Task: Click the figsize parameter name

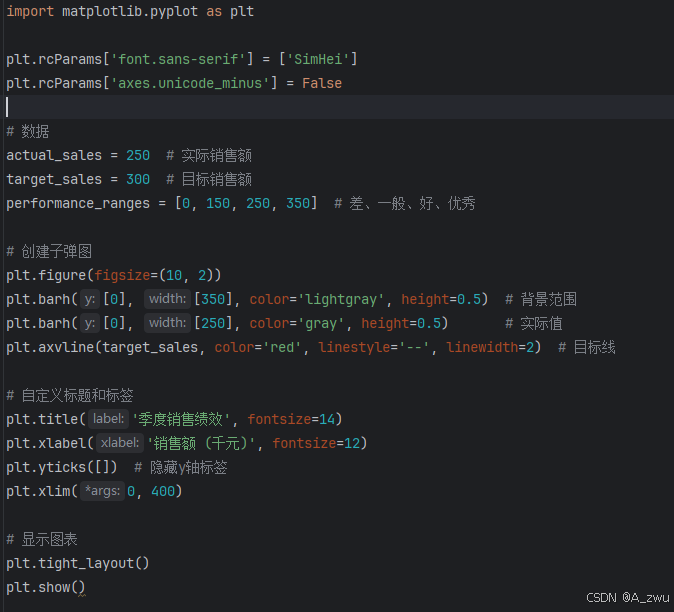Action: click(122, 275)
